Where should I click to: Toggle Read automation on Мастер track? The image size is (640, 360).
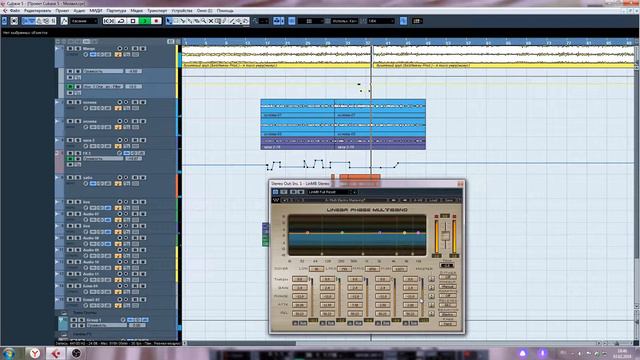pos(135,49)
